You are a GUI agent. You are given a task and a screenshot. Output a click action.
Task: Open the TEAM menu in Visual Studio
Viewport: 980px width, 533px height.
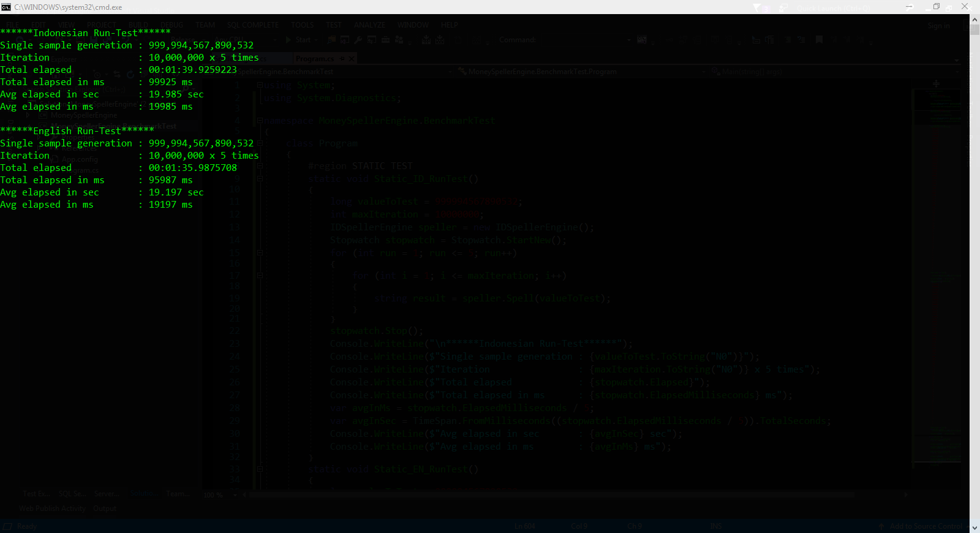pos(205,25)
